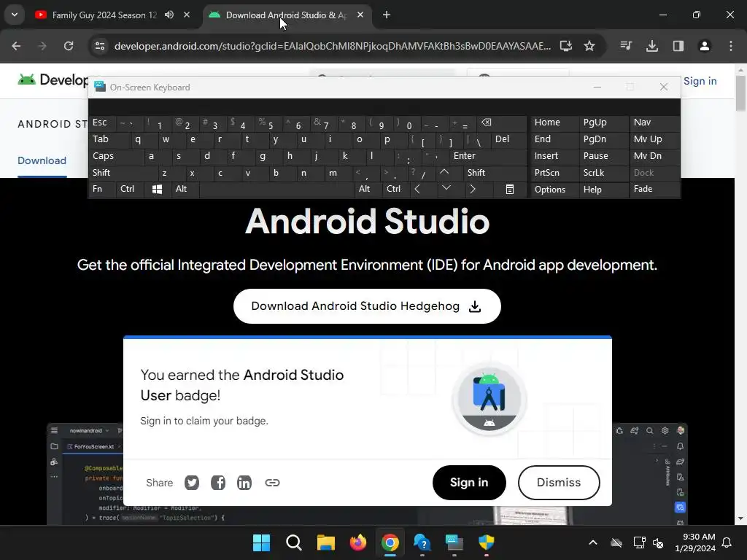Click the Enter key on On-Screen Keyboard
The image size is (747, 560).
(x=487, y=156)
